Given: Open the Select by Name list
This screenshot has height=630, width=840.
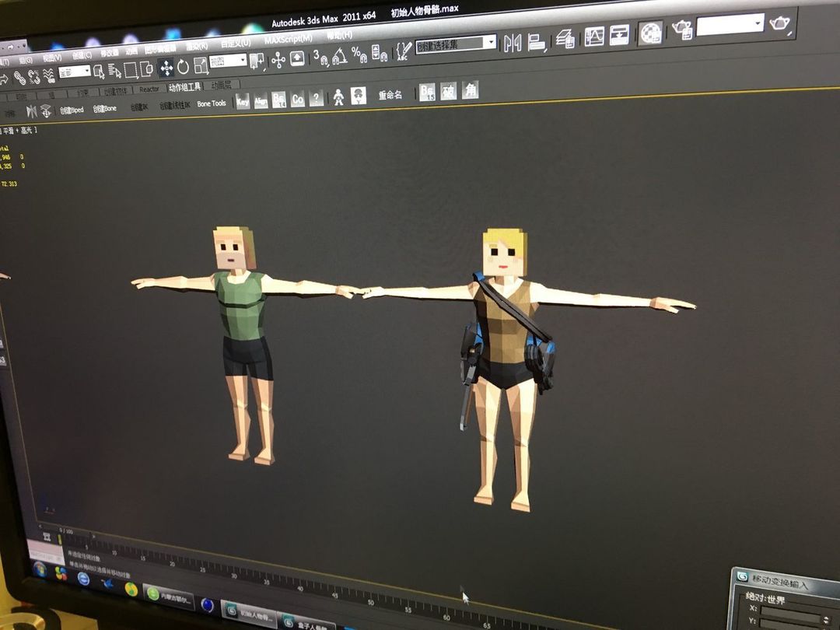Looking at the screenshot, I should [114, 71].
